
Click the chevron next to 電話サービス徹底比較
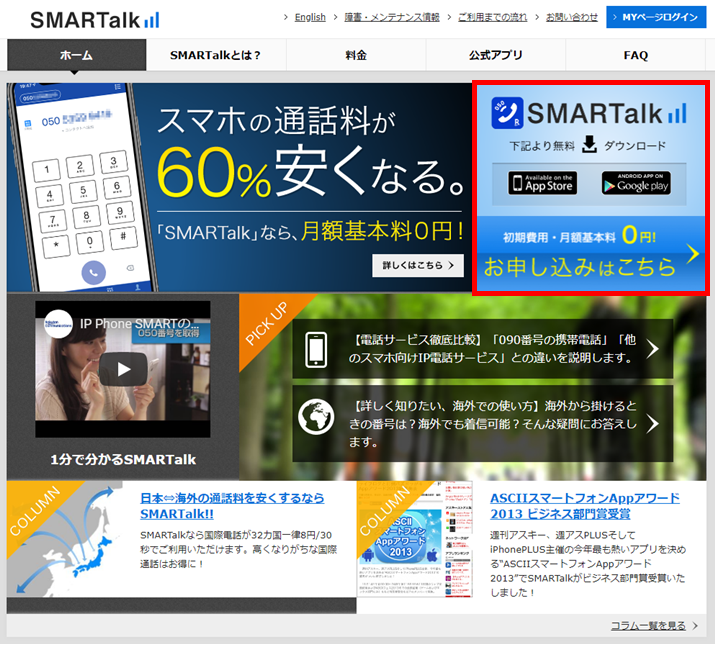pyautogui.click(x=653, y=349)
